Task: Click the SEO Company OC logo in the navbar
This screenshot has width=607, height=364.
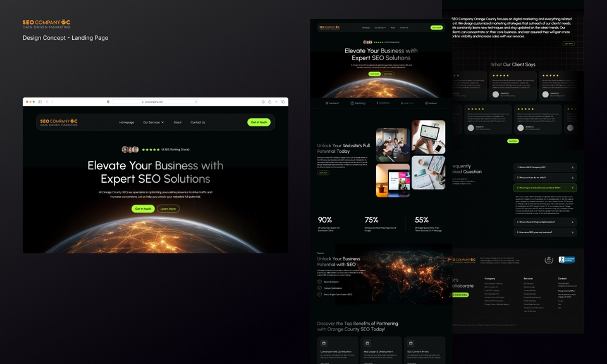Action: tap(59, 123)
